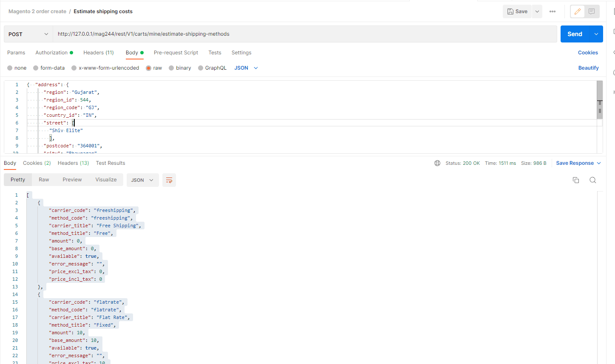
Task: Click "country_id": "IN" request line
Action: (70, 115)
